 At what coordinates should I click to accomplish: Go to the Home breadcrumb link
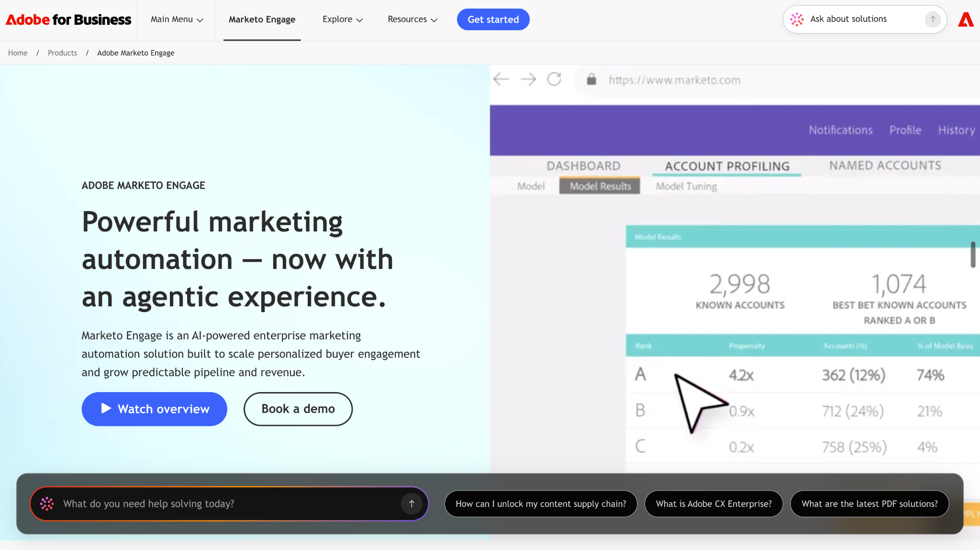pos(18,53)
